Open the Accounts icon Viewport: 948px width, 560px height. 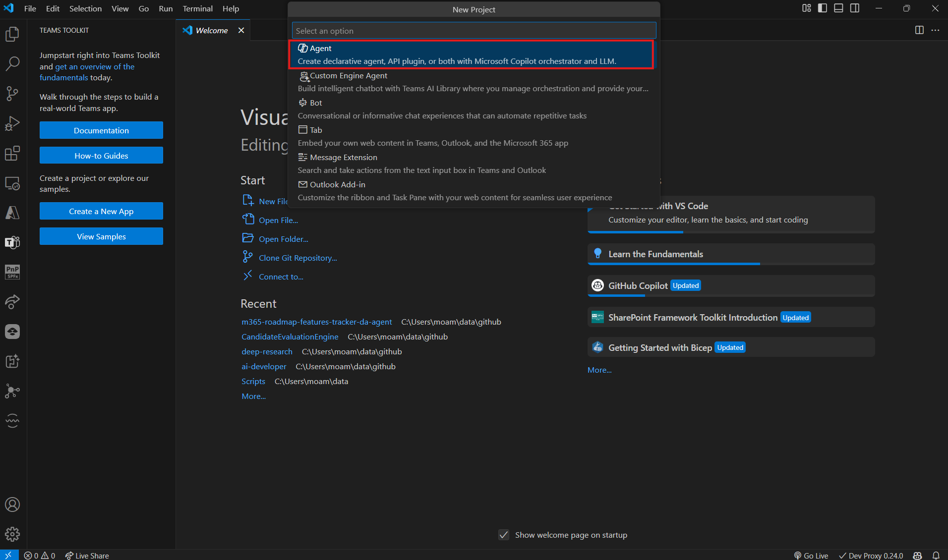click(x=12, y=504)
